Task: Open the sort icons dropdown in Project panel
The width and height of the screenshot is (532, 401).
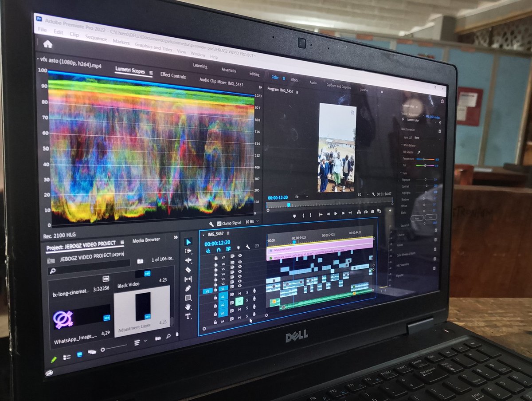Action: (141, 342)
